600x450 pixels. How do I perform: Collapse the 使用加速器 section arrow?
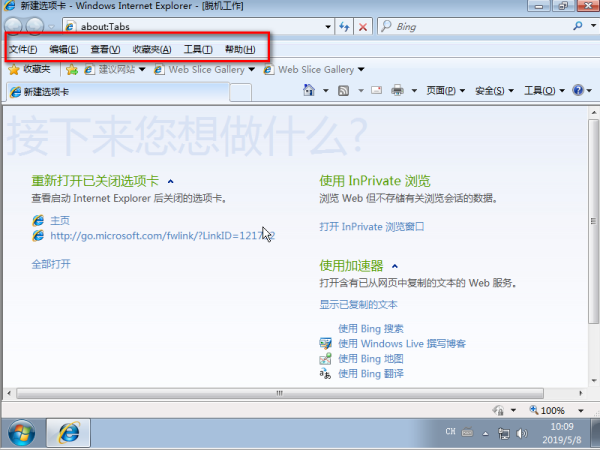coord(395,266)
